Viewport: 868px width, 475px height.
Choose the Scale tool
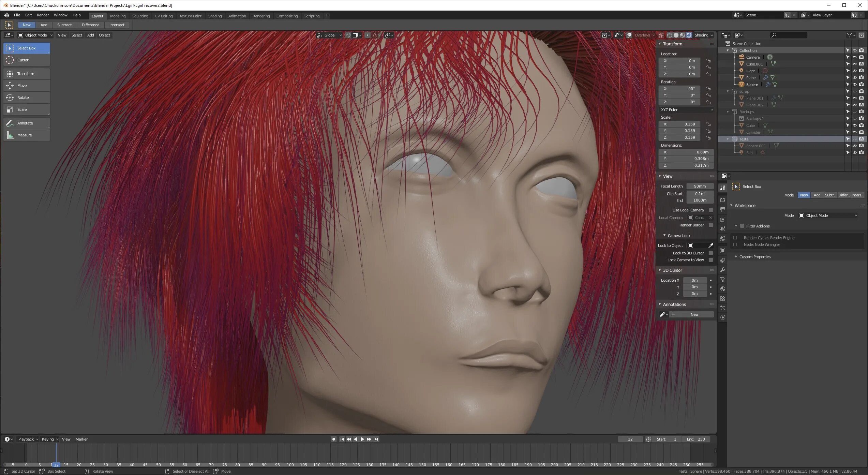coord(27,109)
